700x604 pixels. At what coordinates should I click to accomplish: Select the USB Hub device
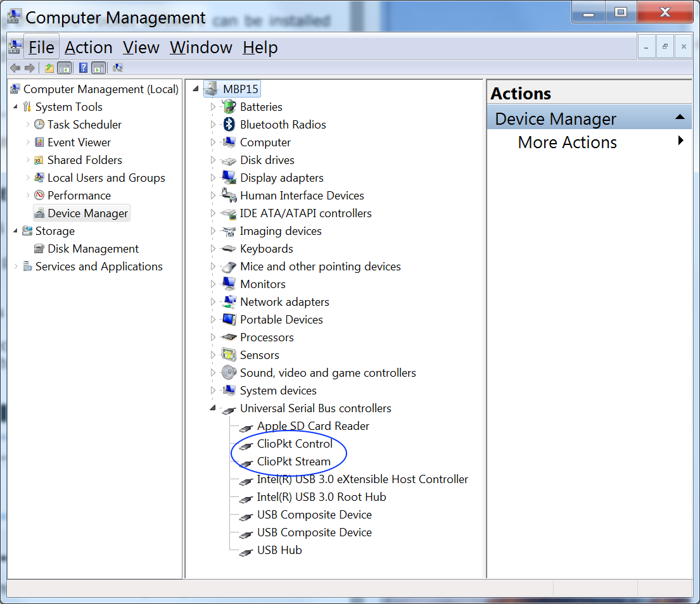click(x=279, y=550)
